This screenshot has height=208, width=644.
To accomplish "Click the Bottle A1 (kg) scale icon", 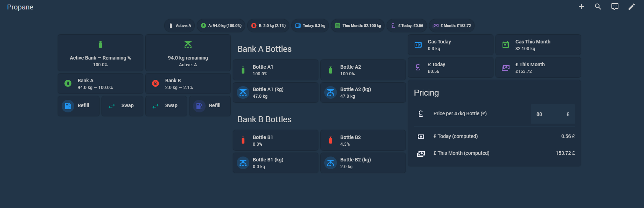I will click(x=243, y=92).
